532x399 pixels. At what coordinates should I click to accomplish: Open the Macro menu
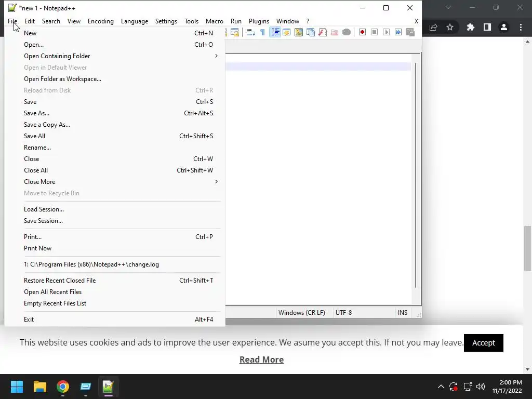pos(215,21)
